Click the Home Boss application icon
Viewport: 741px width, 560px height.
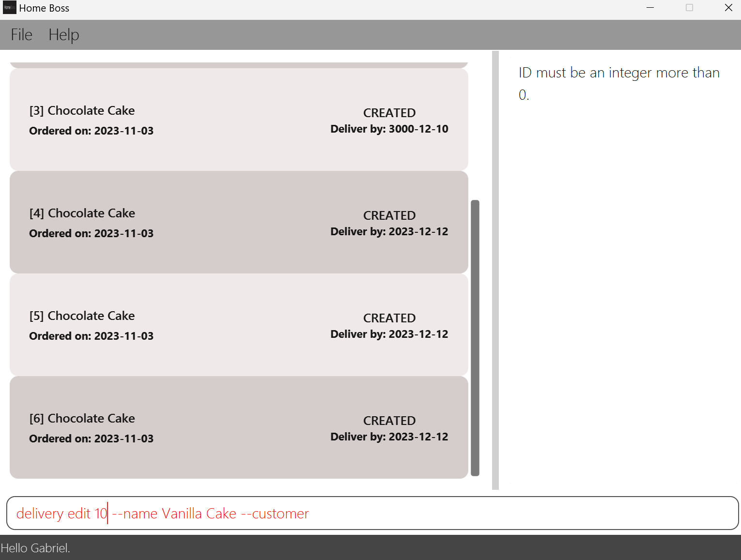pyautogui.click(x=9, y=8)
